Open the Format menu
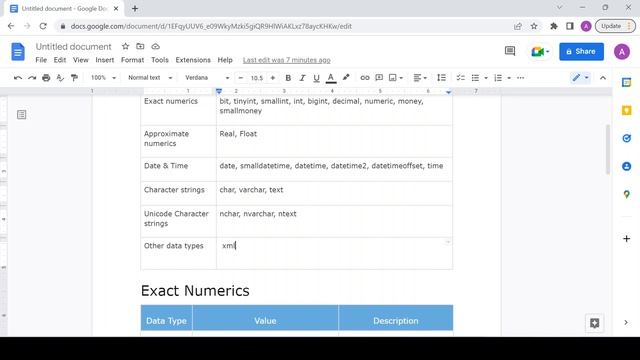 (132, 60)
